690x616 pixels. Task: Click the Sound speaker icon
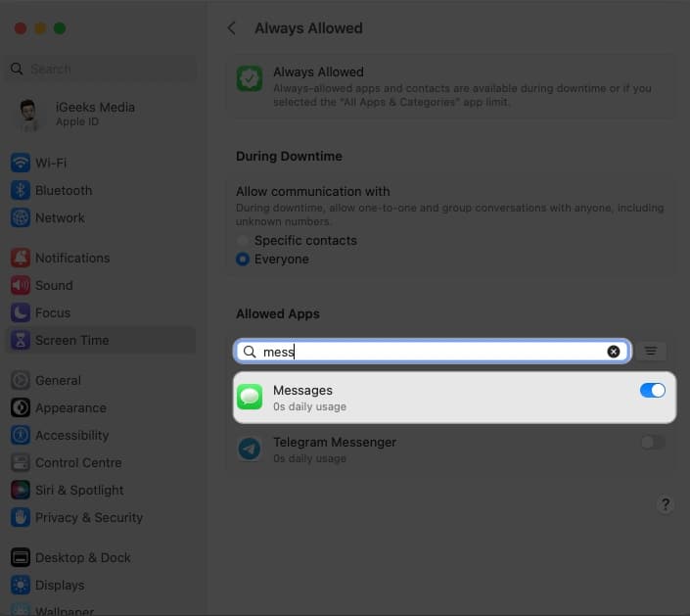tap(21, 285)
